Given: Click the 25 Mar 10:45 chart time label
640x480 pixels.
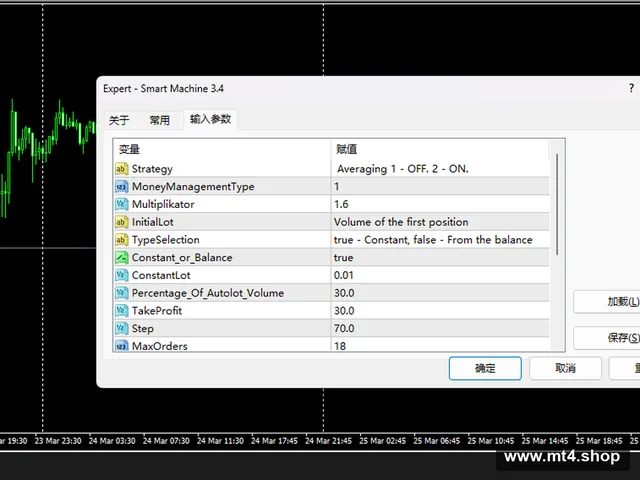Looking at the screenshot, I should (x=491, y=441).
